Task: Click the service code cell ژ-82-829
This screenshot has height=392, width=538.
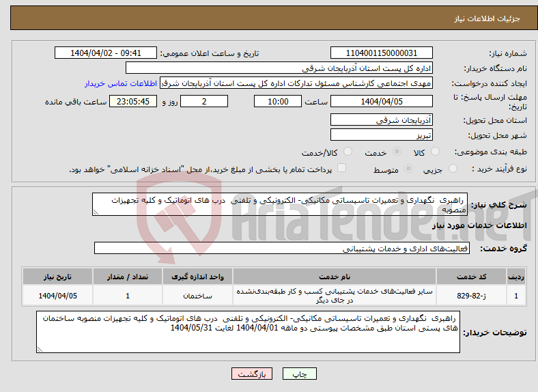Action: coord(472,296)
